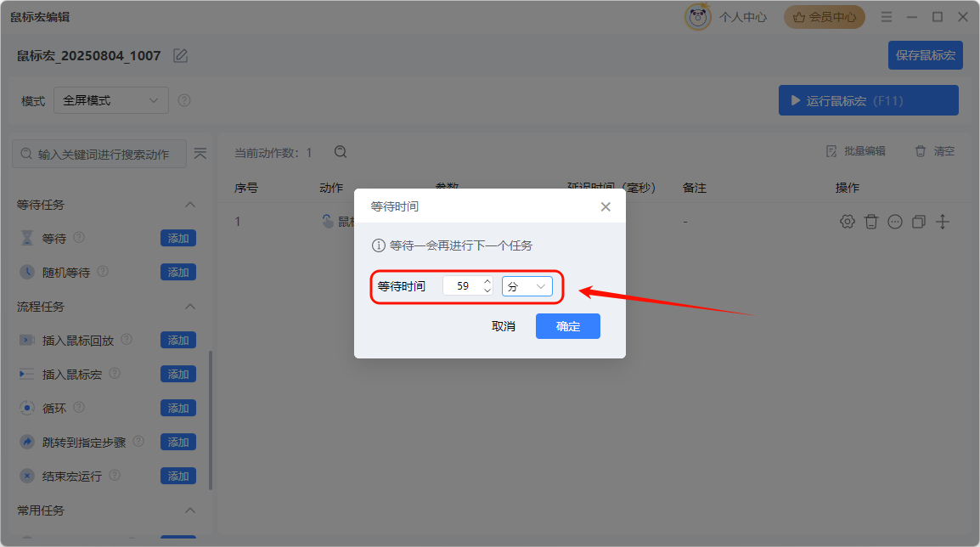980x547 pixels.
Task: Click the edit macro name pencil icon
Action: click(181, 56)
